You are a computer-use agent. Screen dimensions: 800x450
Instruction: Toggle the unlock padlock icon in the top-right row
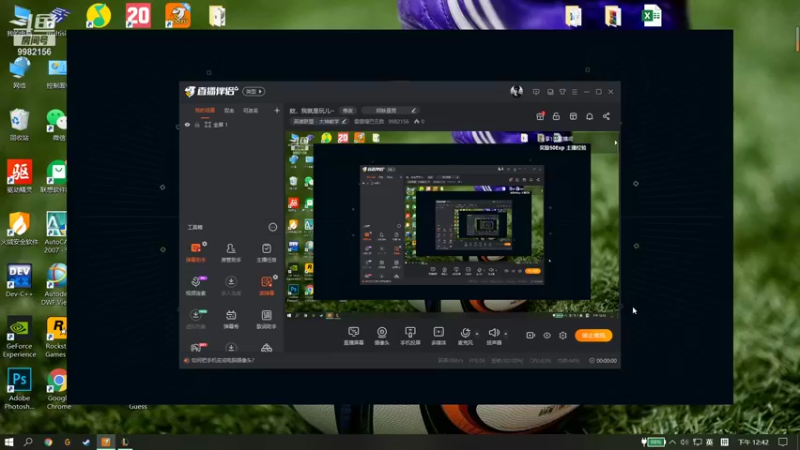pyautogui.click(x=556, y=116)
